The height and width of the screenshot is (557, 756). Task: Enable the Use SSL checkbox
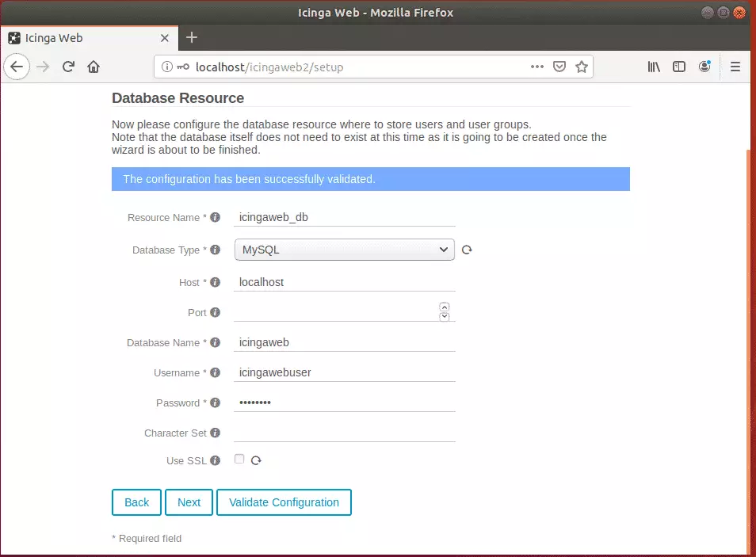pyautogui.click(x=239, y=459)
